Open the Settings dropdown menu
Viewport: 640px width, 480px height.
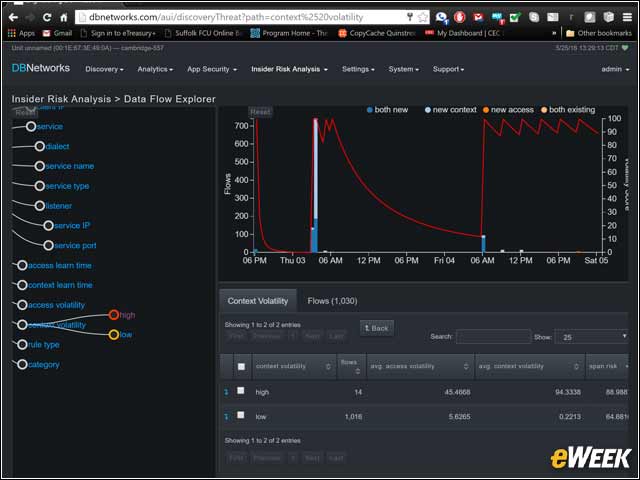[x=358, y=69]
